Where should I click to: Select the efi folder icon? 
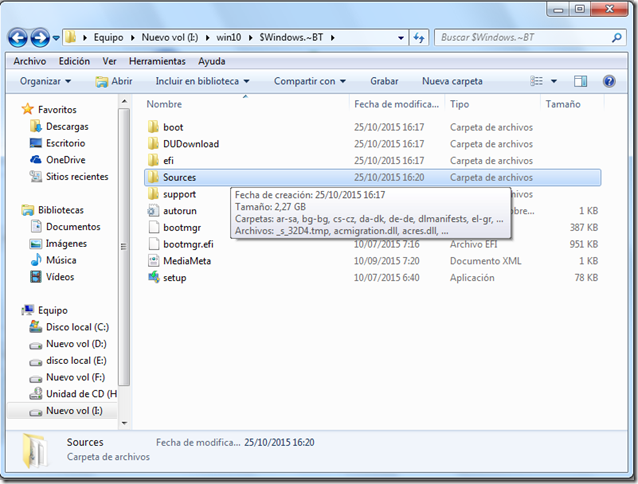pyautogui.click(x=153, y=160)
